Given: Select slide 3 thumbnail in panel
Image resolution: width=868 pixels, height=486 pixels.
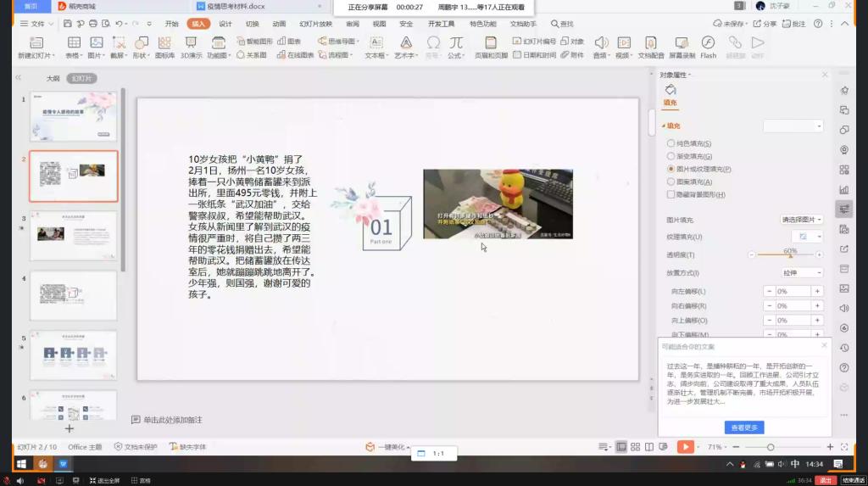Looking at the screenshot, I should coord(73,236).
